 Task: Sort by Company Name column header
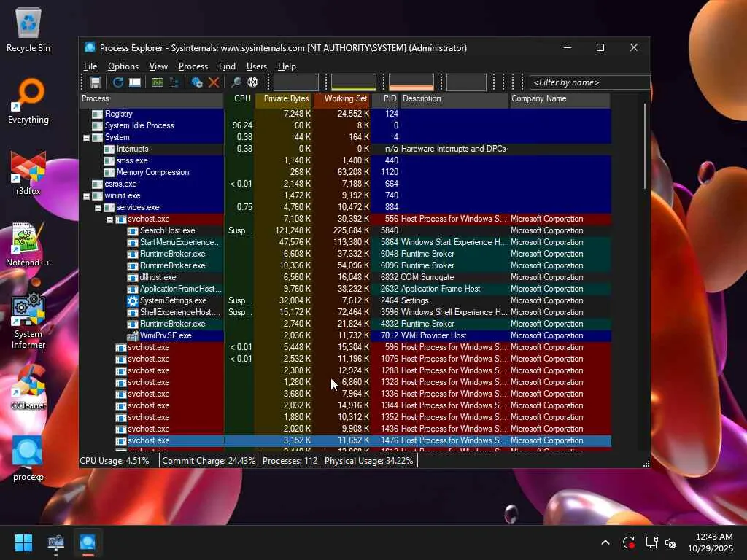[560, 99]
